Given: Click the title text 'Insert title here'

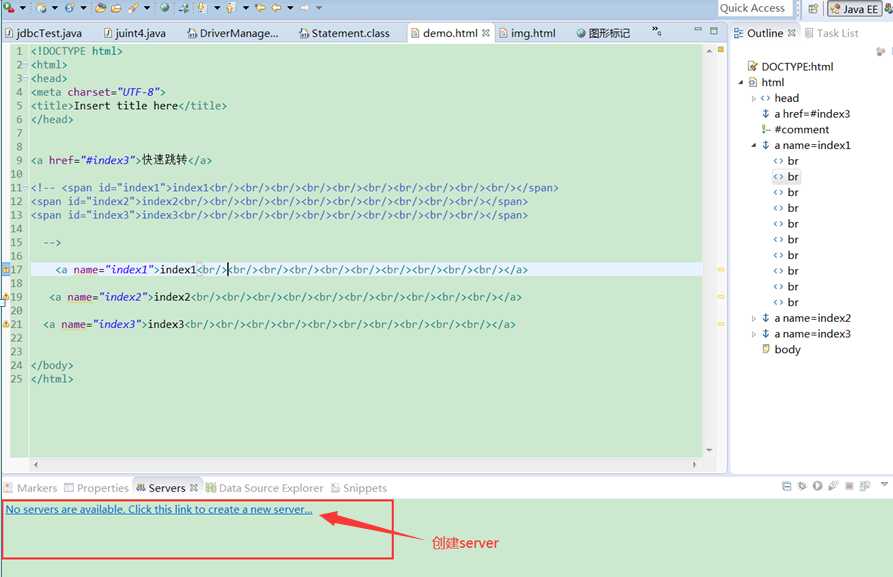Looking at the screenshot, I should (x=126, y=106).
